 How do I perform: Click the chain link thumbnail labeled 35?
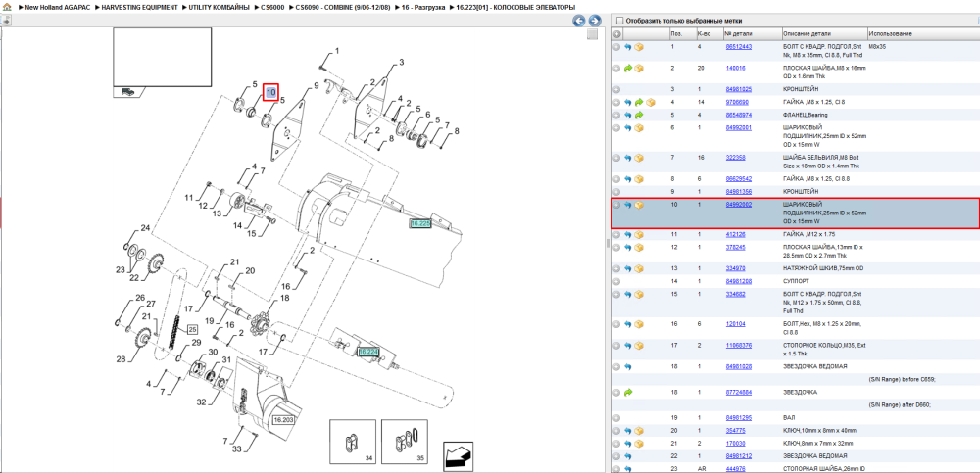point(405,443)
